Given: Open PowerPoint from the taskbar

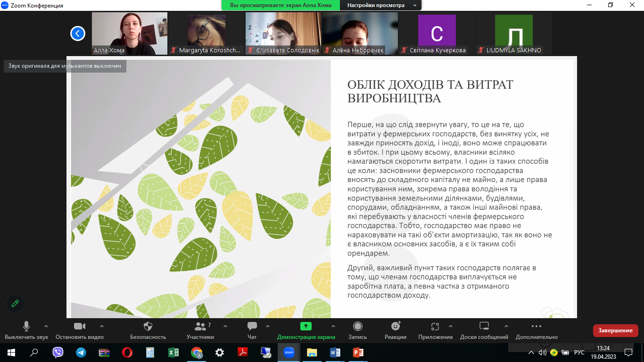Looking at the screenshot, I should tap(358, 352).
